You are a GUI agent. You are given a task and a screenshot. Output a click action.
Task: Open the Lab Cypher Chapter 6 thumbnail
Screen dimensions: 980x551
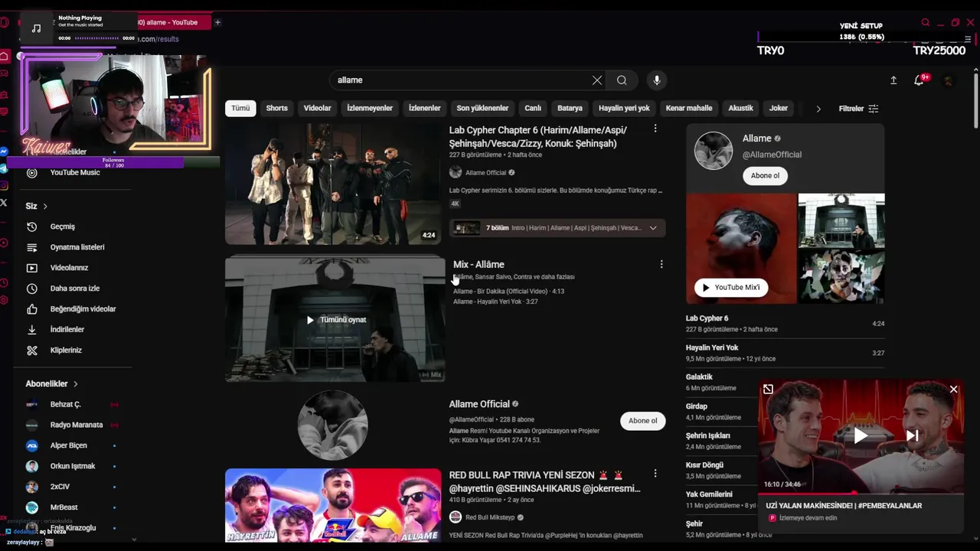coord(333,184)
